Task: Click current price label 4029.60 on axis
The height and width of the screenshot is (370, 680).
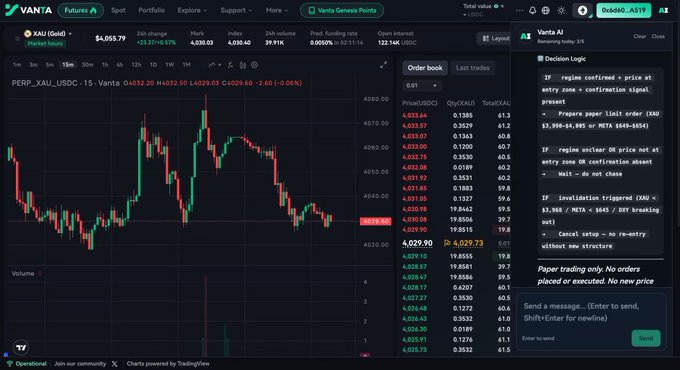Action: coord(376,221)
